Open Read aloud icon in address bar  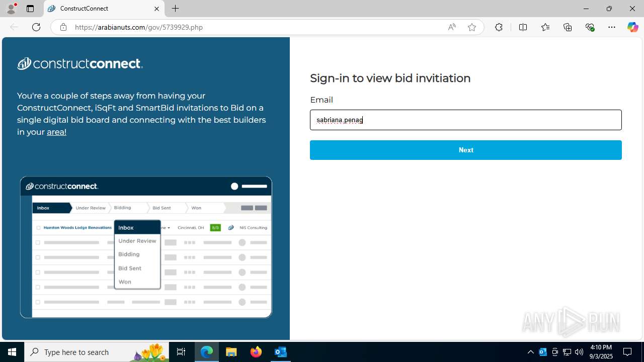coord(452,27)
